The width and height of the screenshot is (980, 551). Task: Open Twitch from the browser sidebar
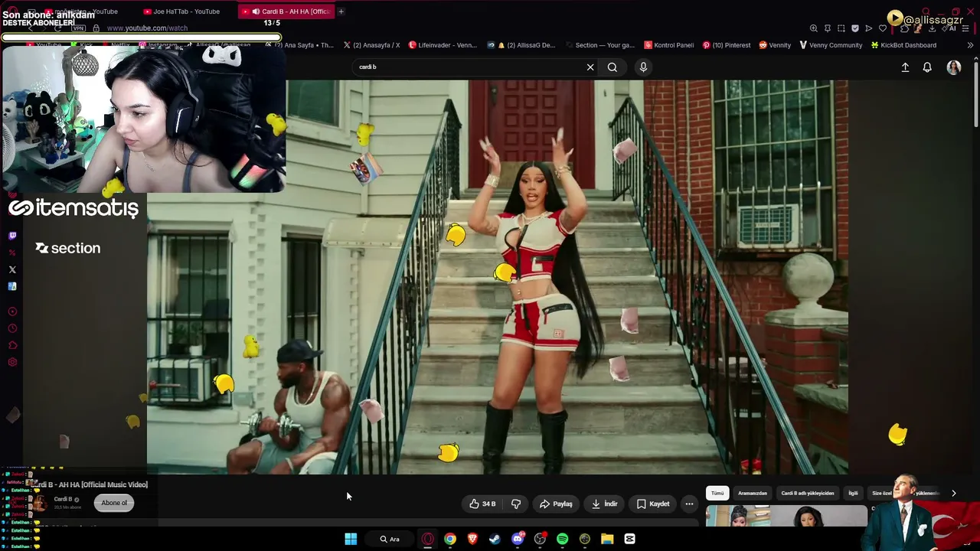point(12,236)
